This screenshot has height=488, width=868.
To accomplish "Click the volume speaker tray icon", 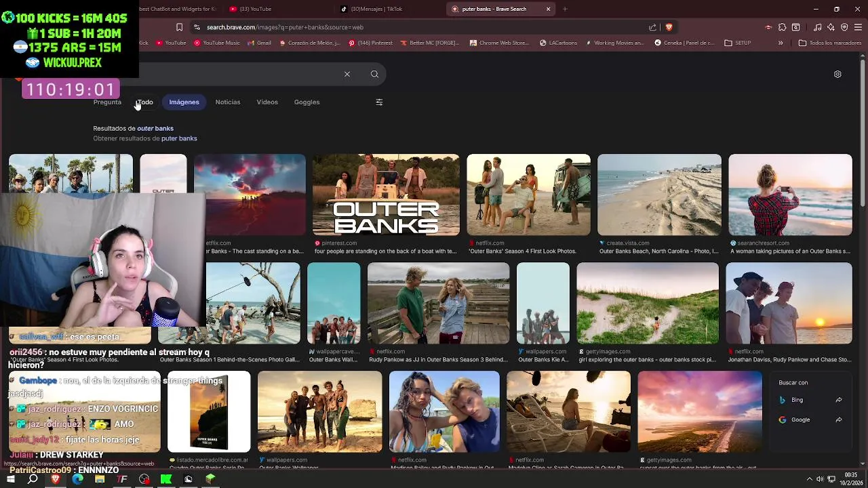I will (821, 479).
